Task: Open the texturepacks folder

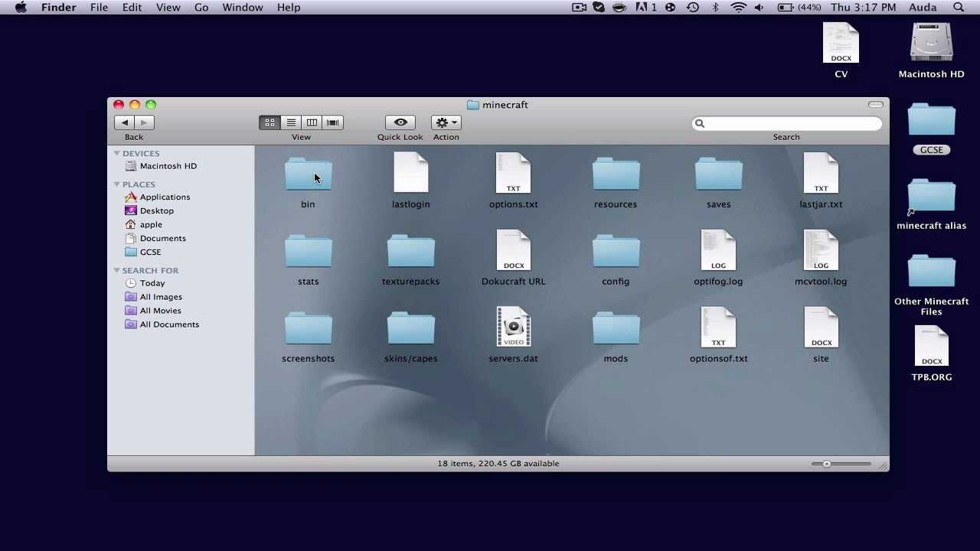Action: click(x=410, y=253)
